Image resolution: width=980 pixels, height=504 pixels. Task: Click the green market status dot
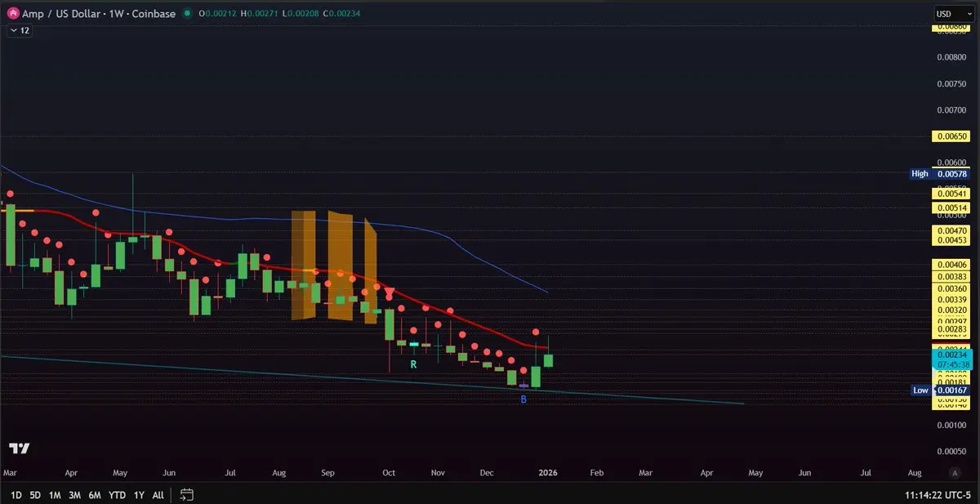pyautogui.click(x=189, y=14)
